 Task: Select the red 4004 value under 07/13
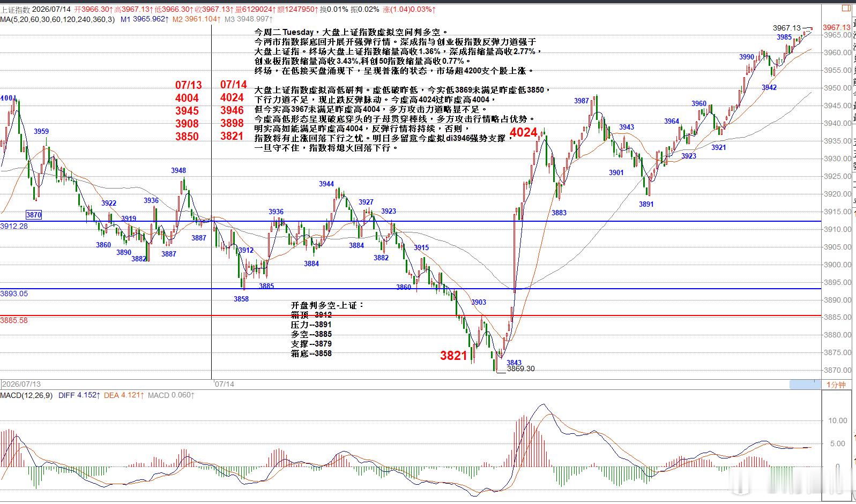coord(187,98)
